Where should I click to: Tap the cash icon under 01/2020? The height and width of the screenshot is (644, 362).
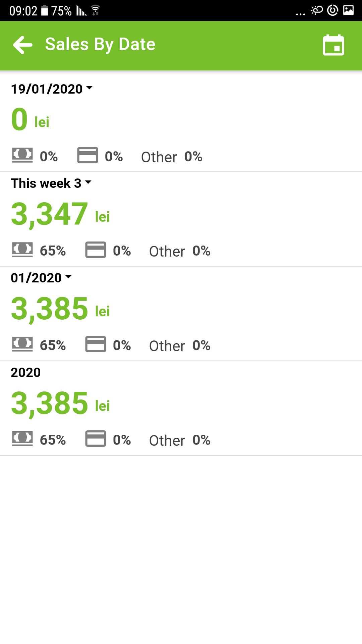[22, 344]
